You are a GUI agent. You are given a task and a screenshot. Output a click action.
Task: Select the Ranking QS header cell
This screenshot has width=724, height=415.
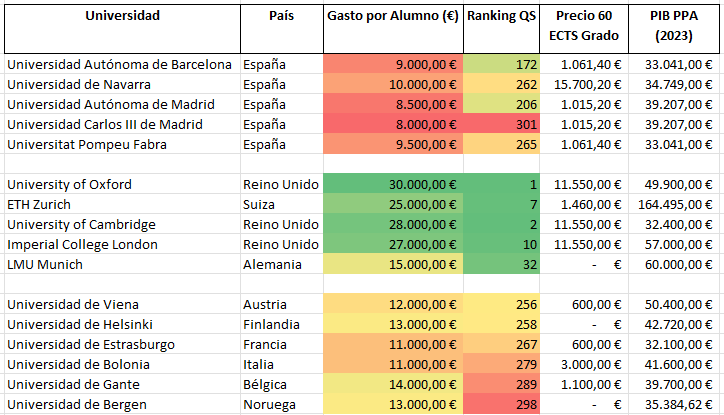coord(501,29)
